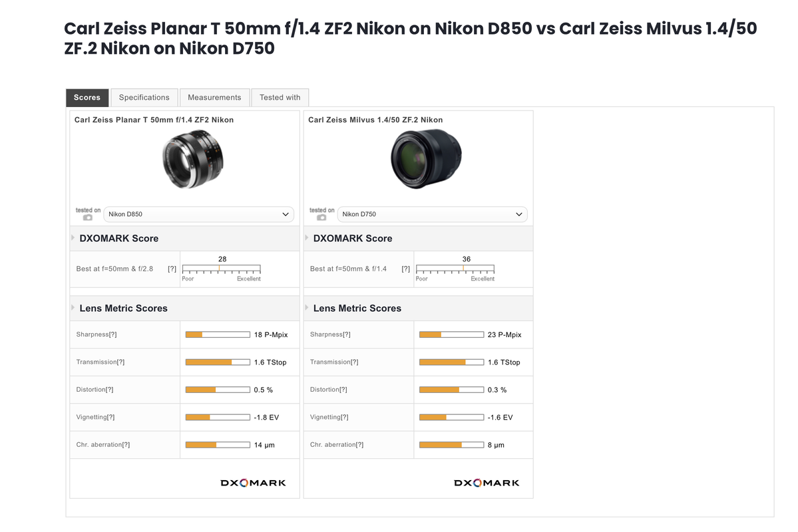Click the [?] help next to Milvus Vignetting
The height and width of the screenshot is (532, 798).
pyautogui.click(x=346, y=417)
